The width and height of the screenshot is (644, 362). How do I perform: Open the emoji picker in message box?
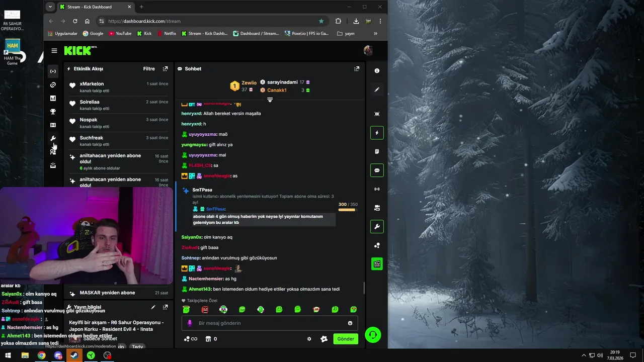click(x=350, y=323)
